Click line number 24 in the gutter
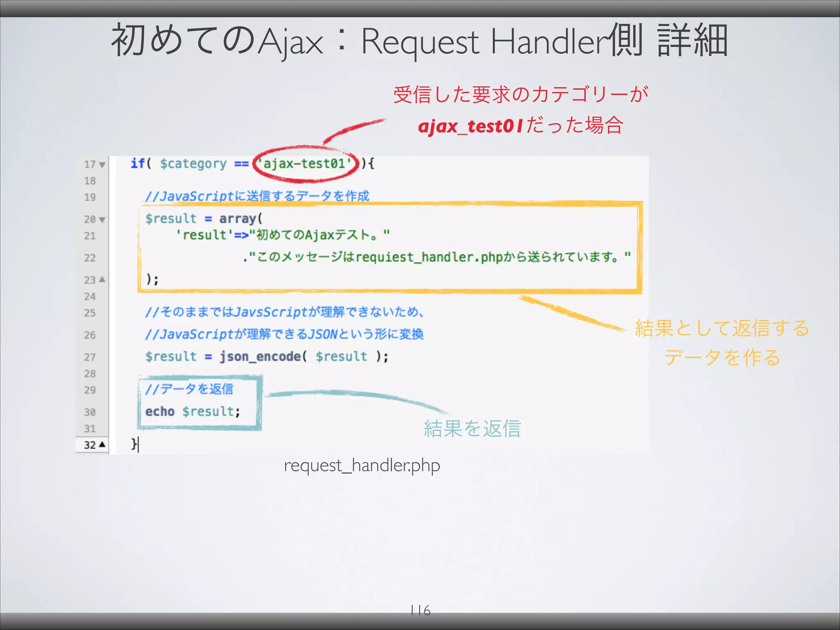840x630 pixels. pos(90,297)
